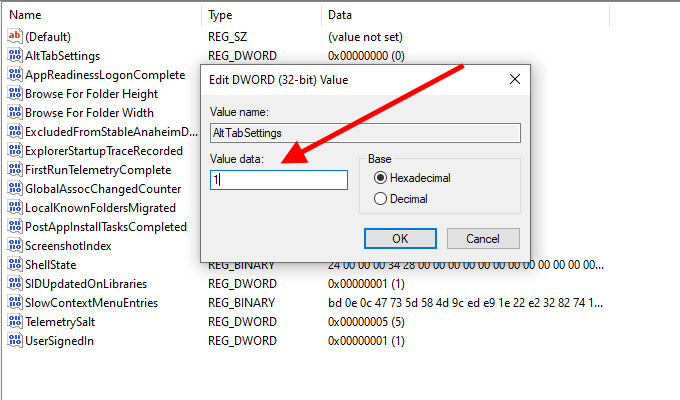Click the AppReadinessLogonComplete value icon

pyautogui.click(x=14, y=74)
